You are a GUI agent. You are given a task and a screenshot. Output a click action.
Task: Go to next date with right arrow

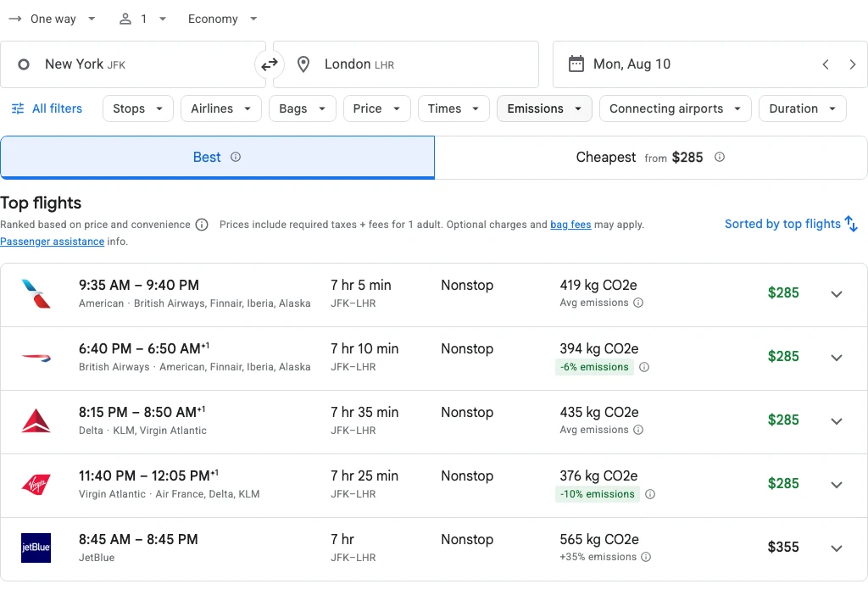click(x=853, y=64)
